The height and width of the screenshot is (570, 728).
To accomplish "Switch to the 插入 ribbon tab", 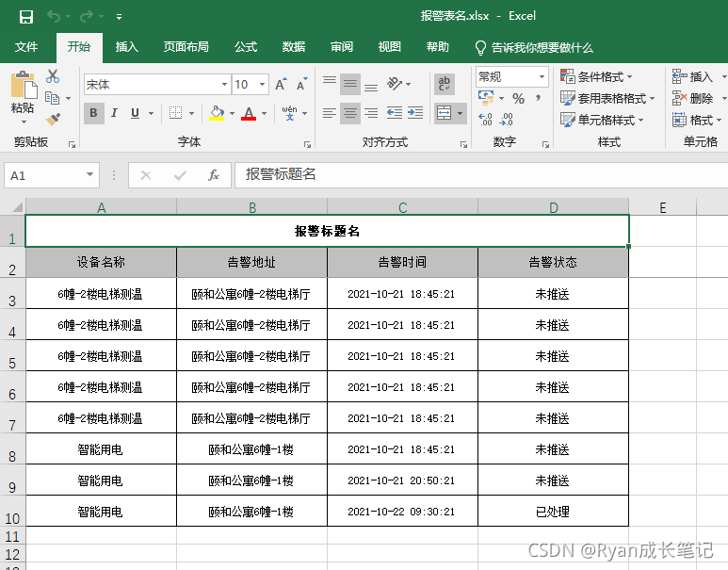I will [x=127, y=47].
